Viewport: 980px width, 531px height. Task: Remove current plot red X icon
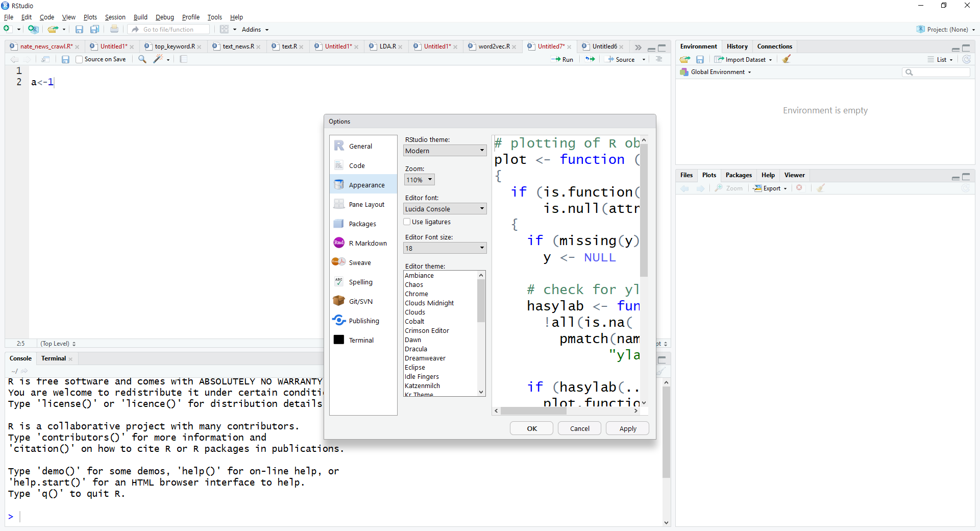click(799, 188)
